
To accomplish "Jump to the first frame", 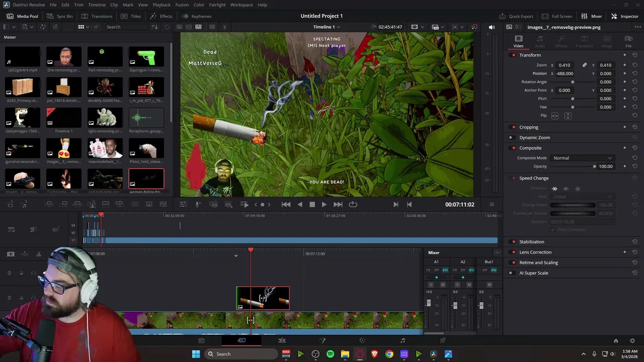I will point(286,205).
